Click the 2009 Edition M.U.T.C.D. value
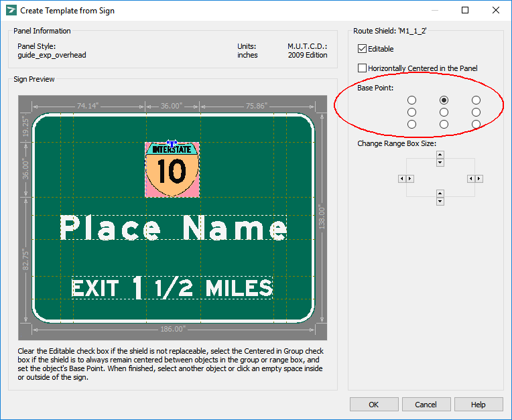 coord(308,55)
